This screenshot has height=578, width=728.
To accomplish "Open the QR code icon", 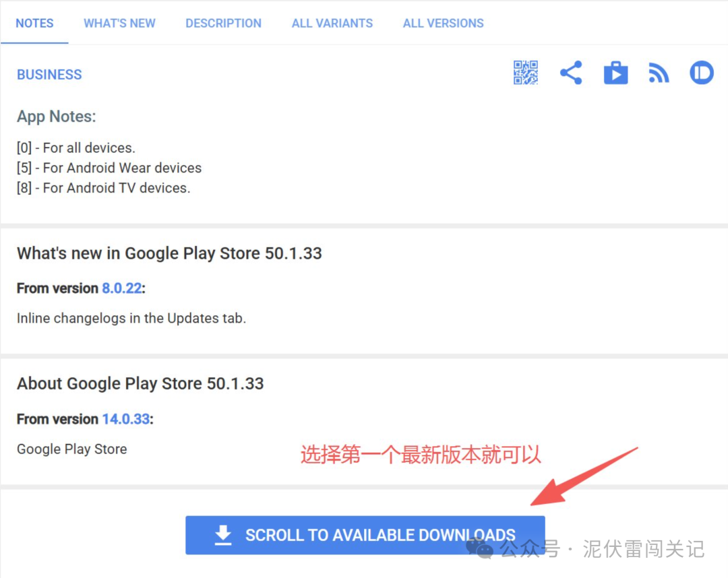I will (526, 73).
